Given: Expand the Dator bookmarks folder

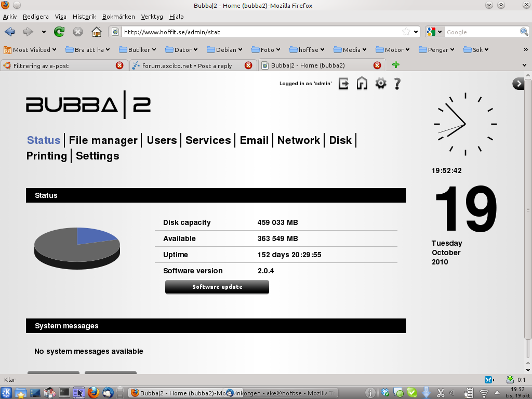Looking at the screenshot, I should (181, 50).
